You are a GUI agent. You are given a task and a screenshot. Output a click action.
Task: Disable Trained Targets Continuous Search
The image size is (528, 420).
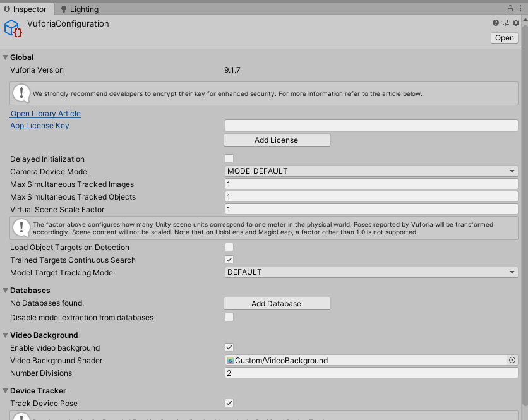[229, 260]
